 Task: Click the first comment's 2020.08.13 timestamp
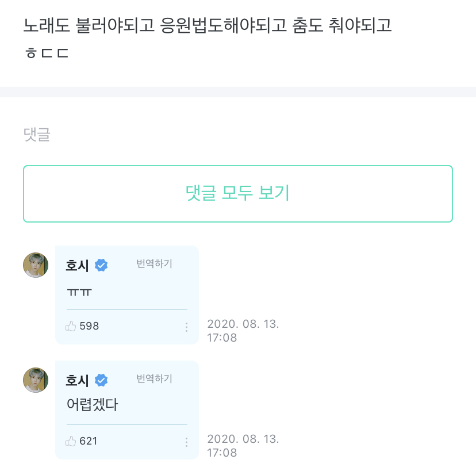click(x=244, y=331)
